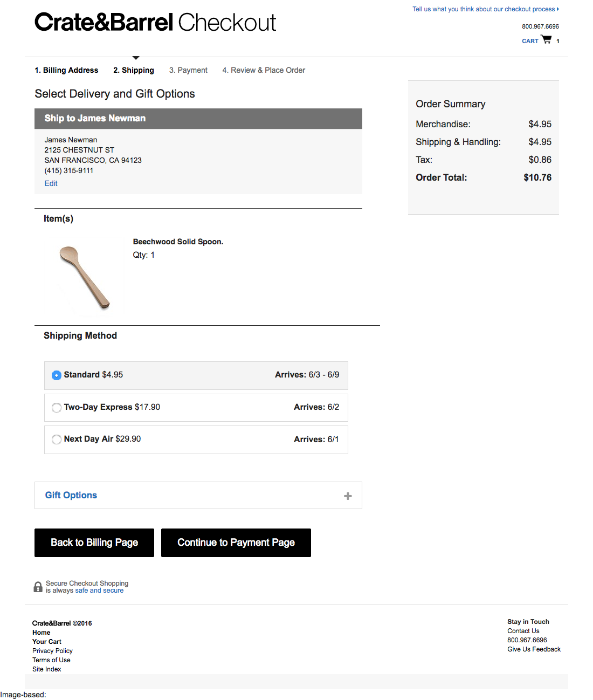593x700 pixels.
Task: Click the plus icon next to Gift Options
Action: tap(348, 495)
